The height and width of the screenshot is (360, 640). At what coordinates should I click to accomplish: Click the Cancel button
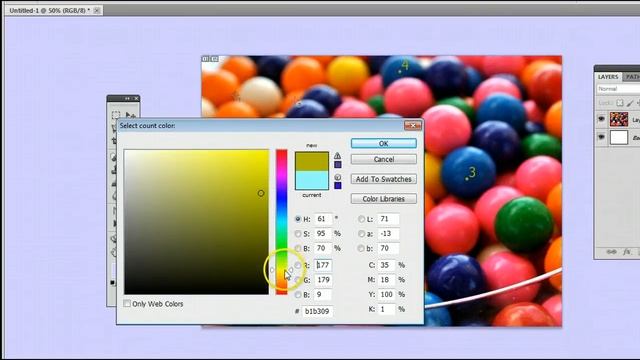[384, 159]
